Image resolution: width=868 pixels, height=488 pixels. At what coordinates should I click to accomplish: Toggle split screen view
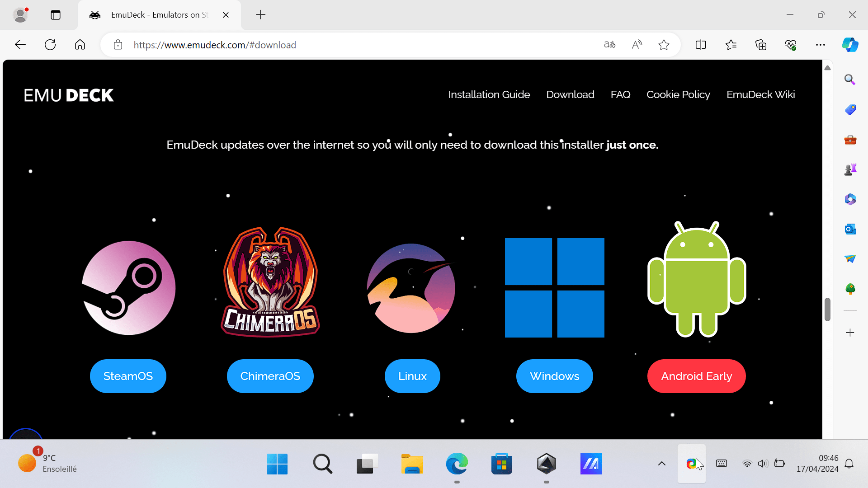coord(701,45)
